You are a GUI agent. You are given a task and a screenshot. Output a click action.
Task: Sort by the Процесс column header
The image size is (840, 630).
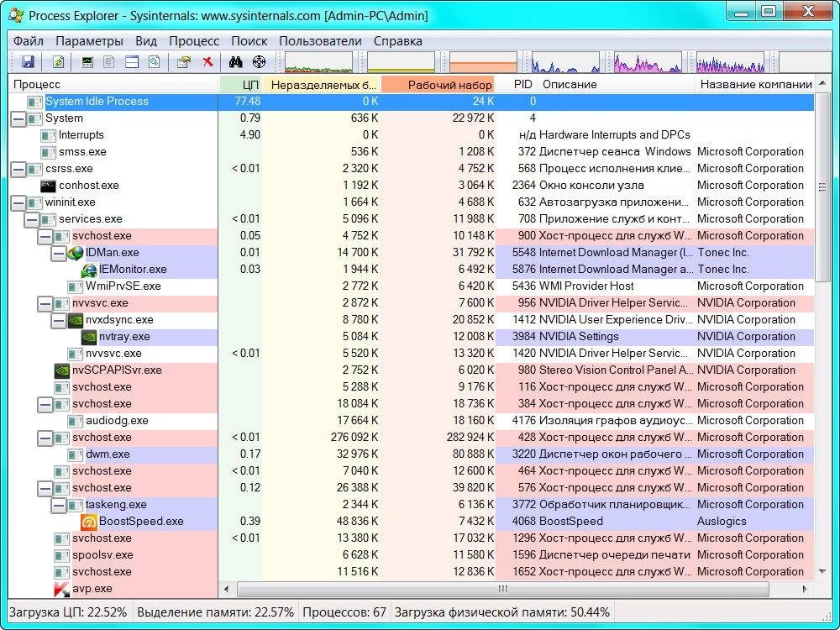[x=114, y=85]
